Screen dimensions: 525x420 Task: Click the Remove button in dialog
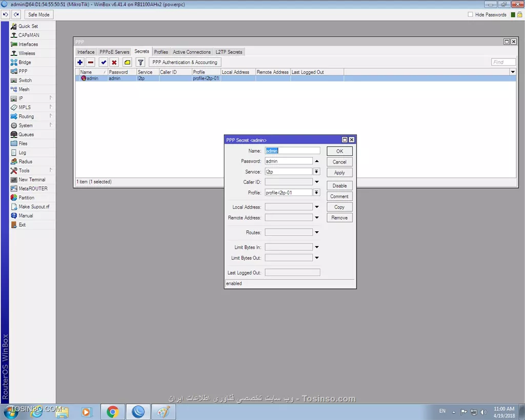[339, 218]
